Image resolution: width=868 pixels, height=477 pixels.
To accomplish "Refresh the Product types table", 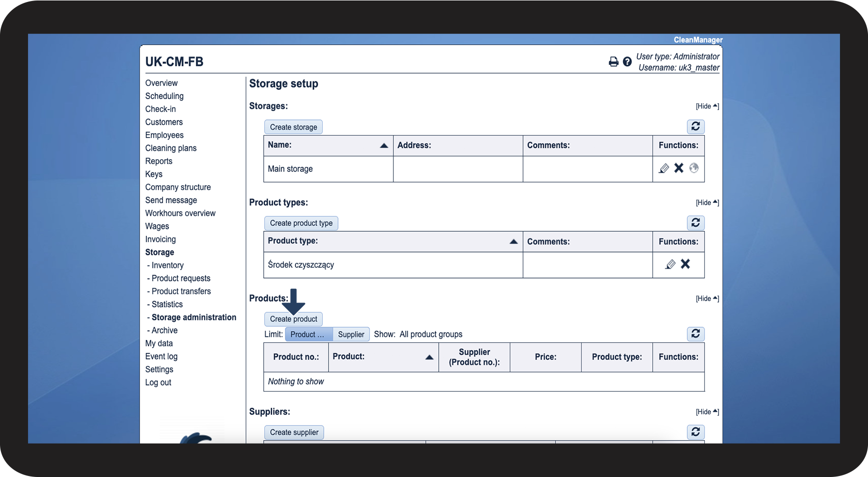I will tap(696, 223).
